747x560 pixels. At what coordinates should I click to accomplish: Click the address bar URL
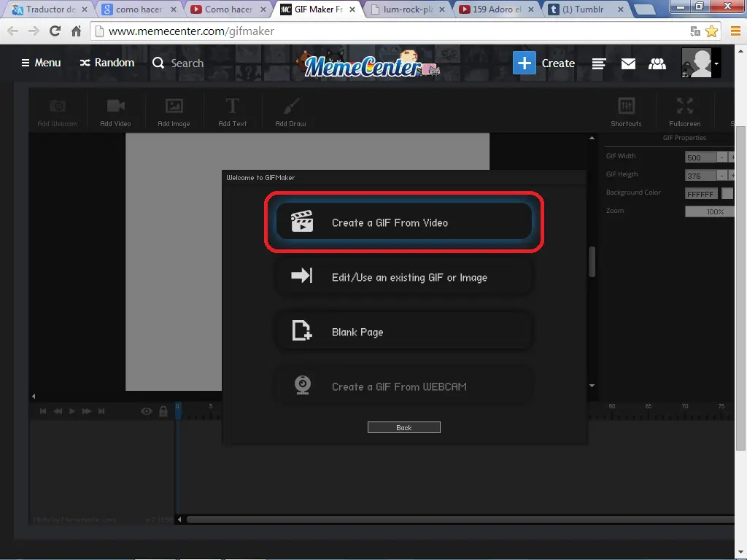tap(192, 31)
